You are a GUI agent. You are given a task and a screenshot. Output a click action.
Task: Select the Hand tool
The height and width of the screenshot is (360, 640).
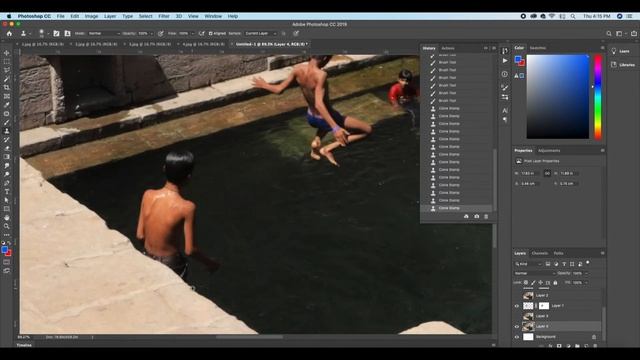[7, 218]
